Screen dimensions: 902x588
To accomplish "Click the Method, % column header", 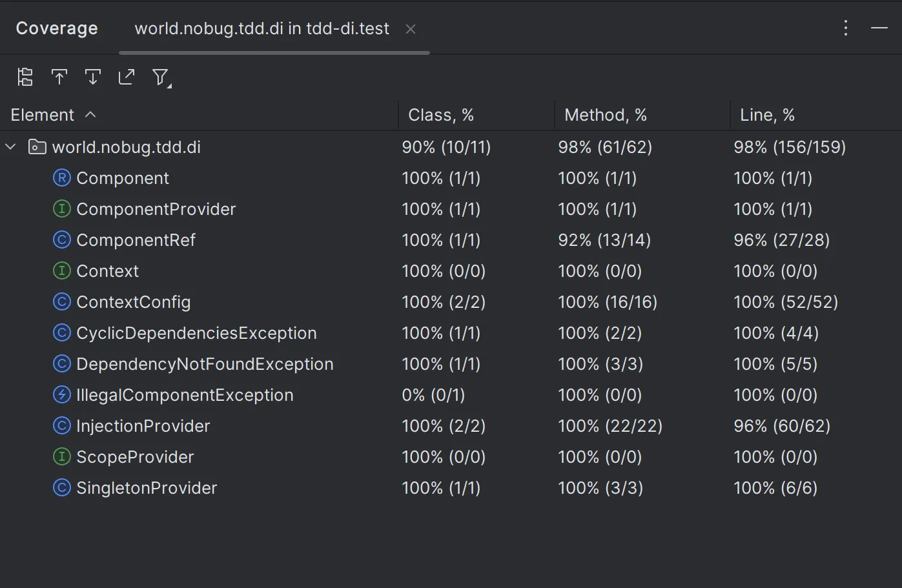I will tap(606, 115).
